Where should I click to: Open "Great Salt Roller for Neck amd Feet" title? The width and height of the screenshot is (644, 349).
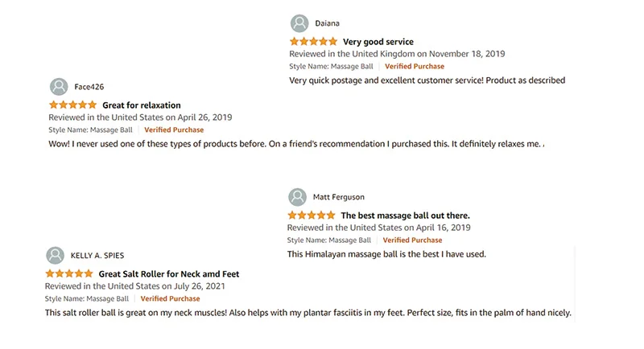tap(169, 274)
